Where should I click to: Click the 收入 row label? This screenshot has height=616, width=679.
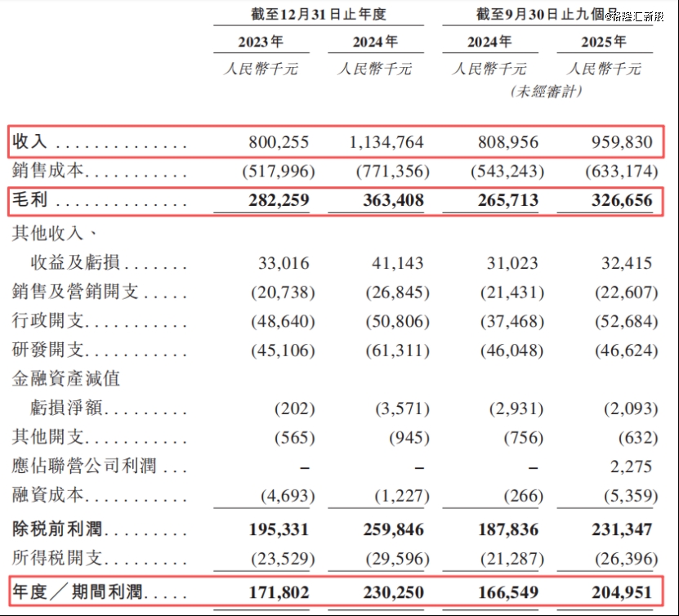[x=30, y=142]
